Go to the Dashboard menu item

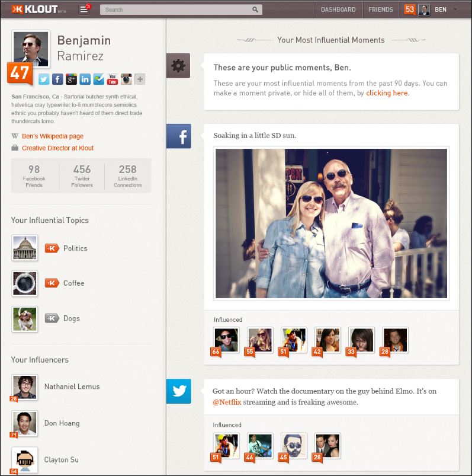pos(338,9)
